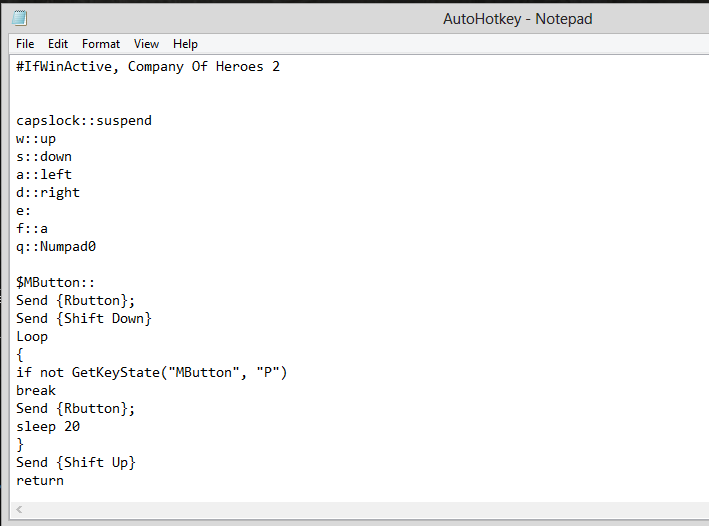Image resolution: width=709 pixels, height=526 pixels.
Task: Place cursor at end of q::Numpad0
Action: click(96, 246)
